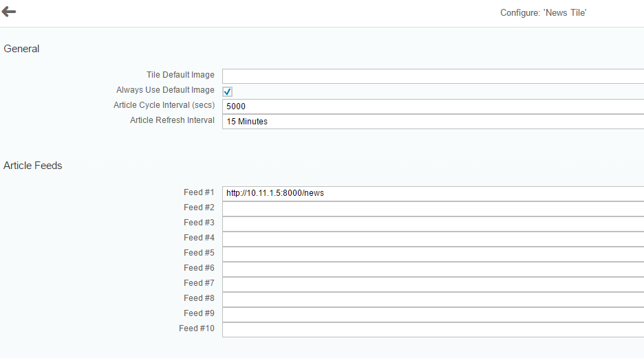Click inside the Feed #7 box
Screen dimensions: 644x358
coord(432,284)
